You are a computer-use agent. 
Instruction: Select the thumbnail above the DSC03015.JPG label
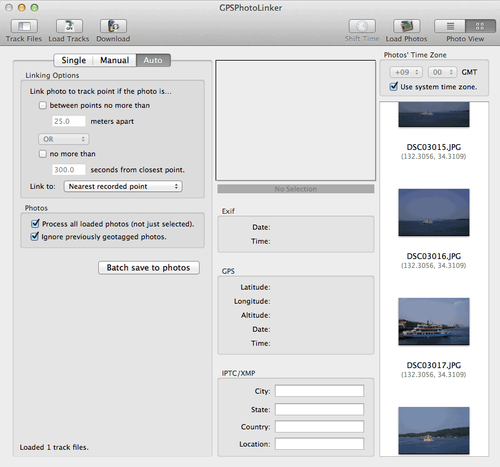point(434,115)
